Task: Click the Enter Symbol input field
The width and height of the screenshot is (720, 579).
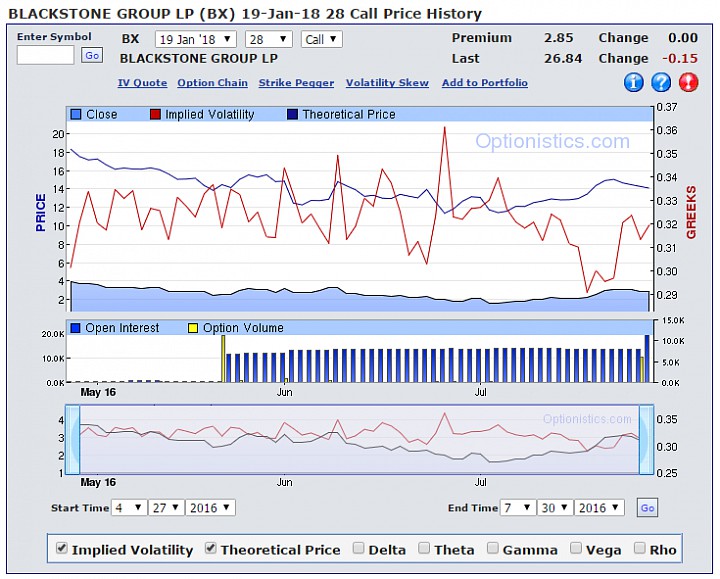Action: point(45,55)
